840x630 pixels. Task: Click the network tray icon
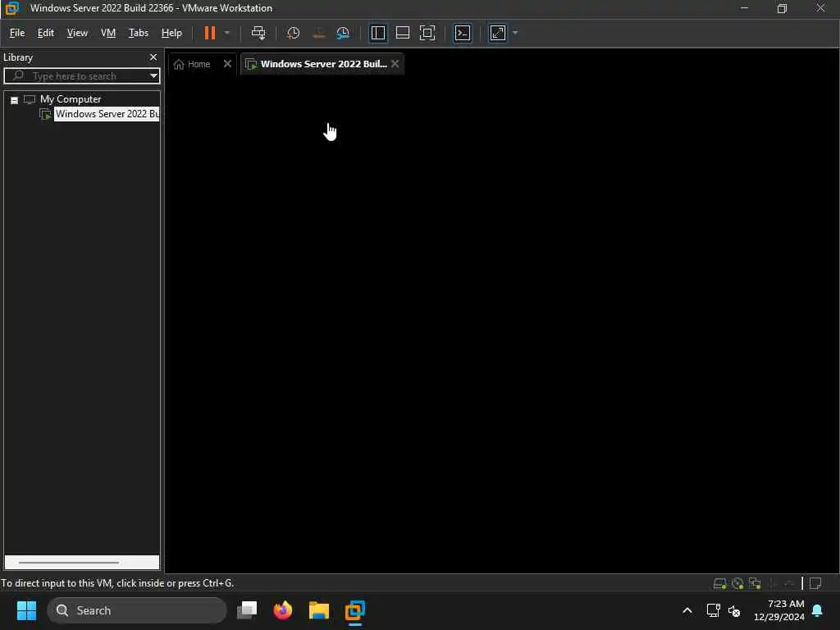(713, 610)
